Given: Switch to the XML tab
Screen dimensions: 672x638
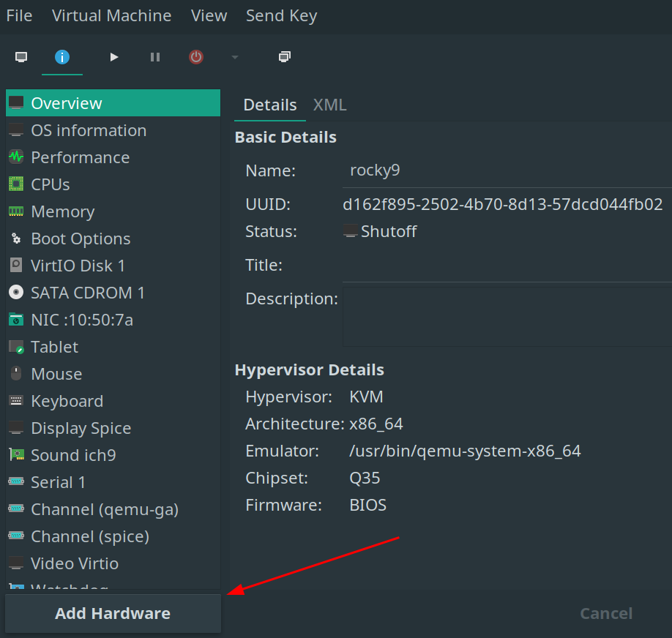Looking at the screenshot, I should 329,105.
